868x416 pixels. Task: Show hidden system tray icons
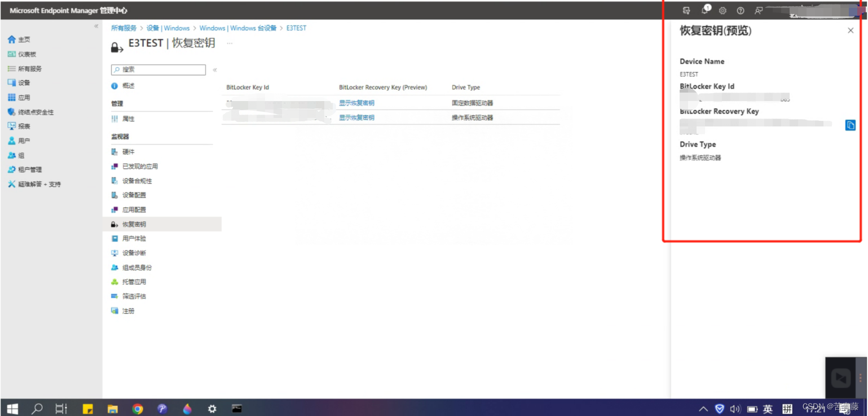click(x=703, y=409)
